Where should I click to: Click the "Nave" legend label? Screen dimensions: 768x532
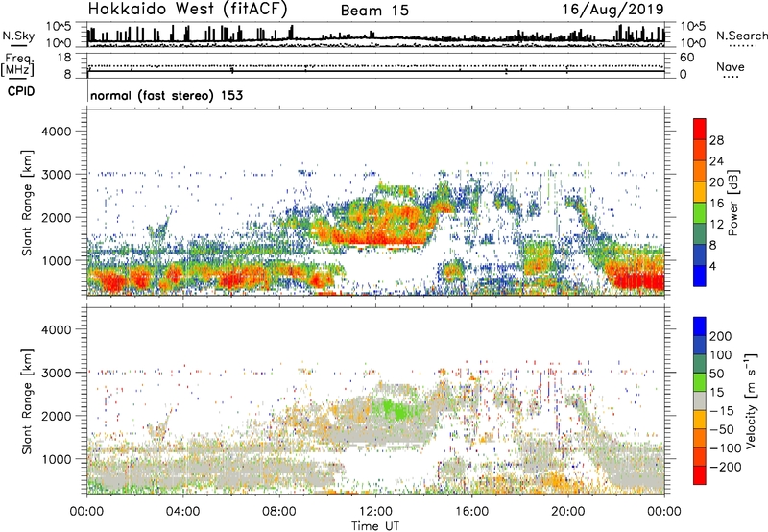[x=731, y=66]
